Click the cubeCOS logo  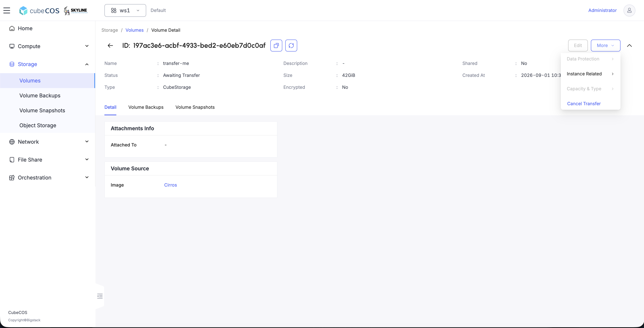point(39,10)
